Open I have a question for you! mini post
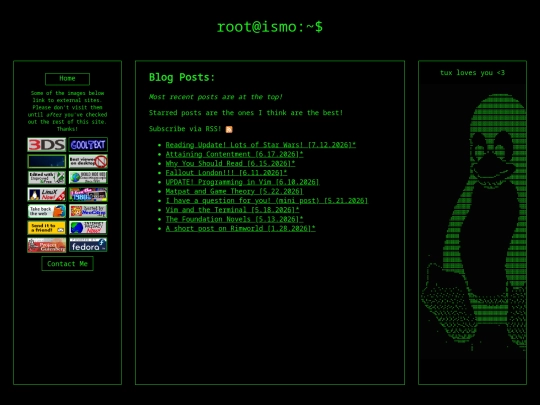Viewport: 540px width, 405px height. coord(267,200)
